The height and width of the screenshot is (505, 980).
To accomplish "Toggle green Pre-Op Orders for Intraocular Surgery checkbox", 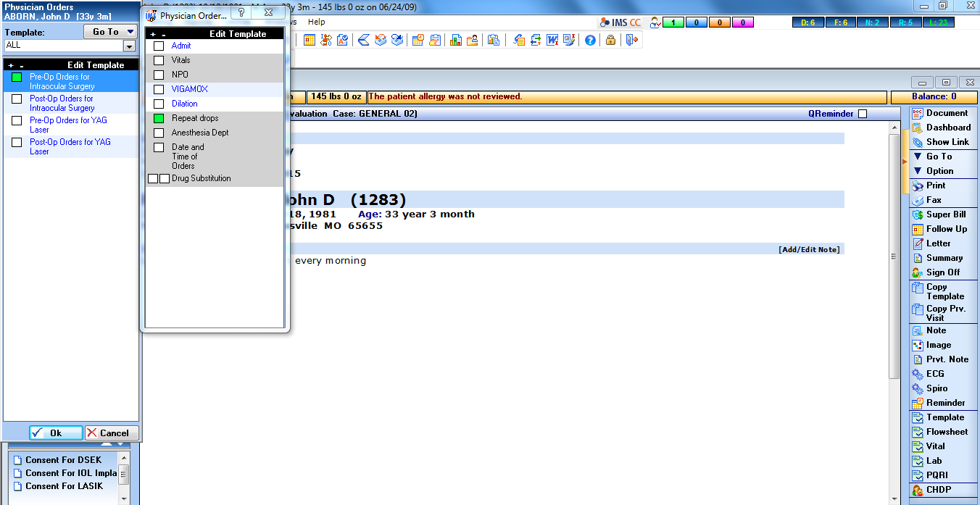I will [17, 78].
